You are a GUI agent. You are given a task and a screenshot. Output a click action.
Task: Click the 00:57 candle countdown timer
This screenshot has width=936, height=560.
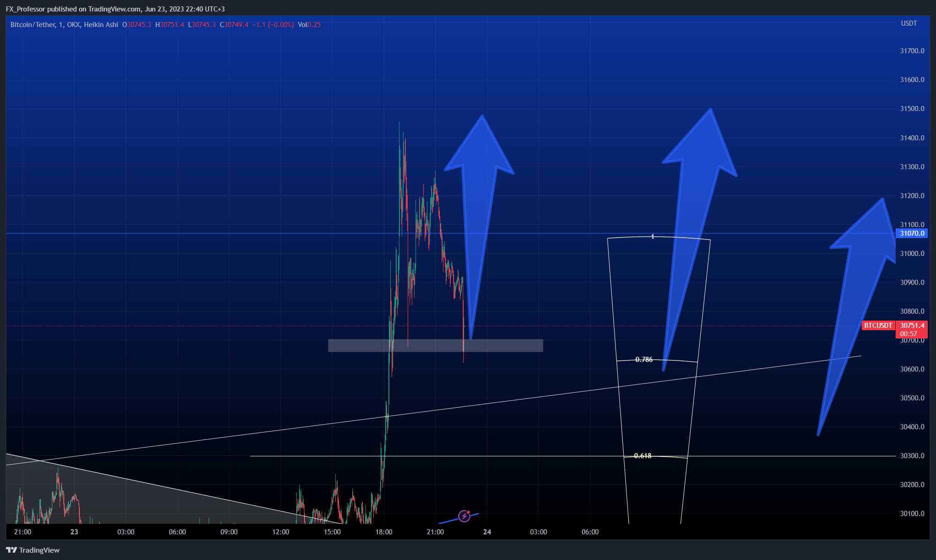click(x=908, y=334)
